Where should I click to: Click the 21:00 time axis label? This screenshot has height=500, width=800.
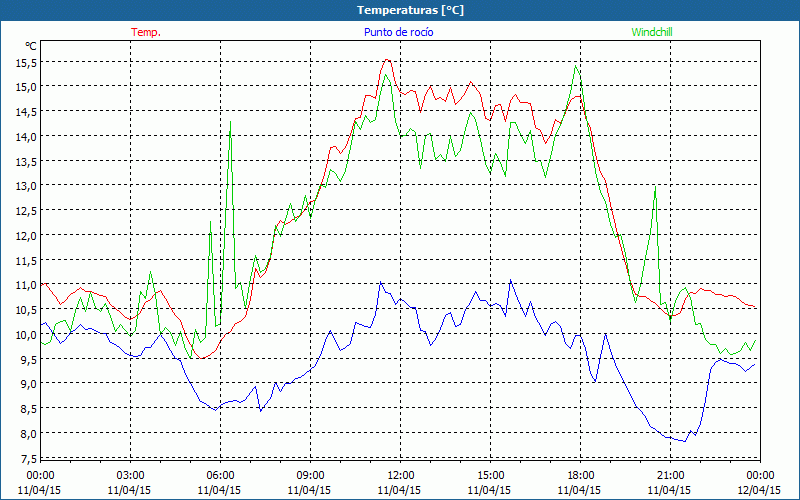click(670, 476)
